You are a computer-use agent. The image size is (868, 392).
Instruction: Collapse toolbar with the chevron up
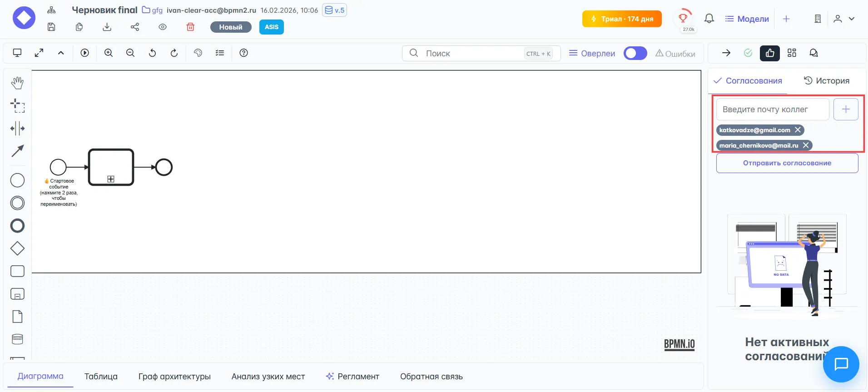[61, 53]
